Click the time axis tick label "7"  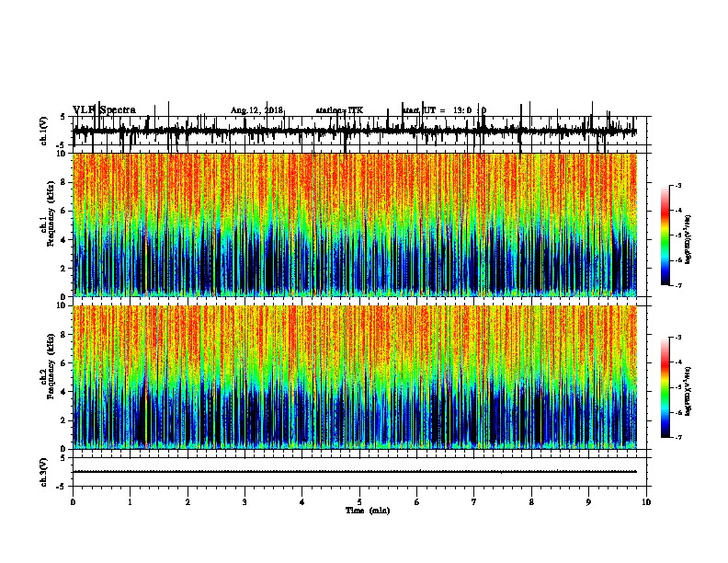click(x=474, y=502)
